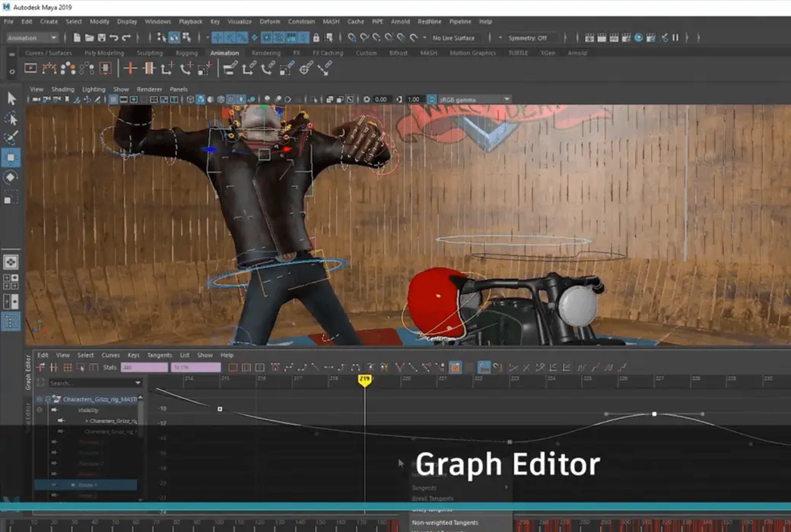This screenshot has width=791, height=532.
Task: Click Move Nearest Picked Key tool in Graph Editor
Action: [41, 367]
